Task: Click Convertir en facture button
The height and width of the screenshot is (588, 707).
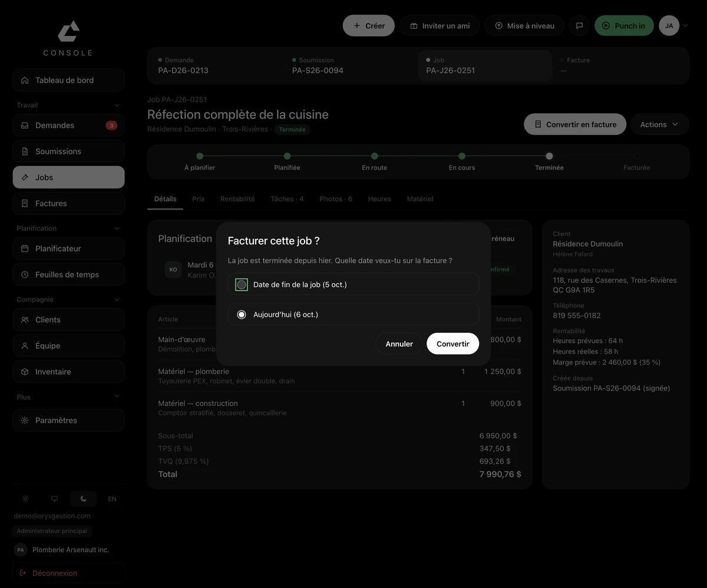Action: pyautogui.click(x=575, y=124)
